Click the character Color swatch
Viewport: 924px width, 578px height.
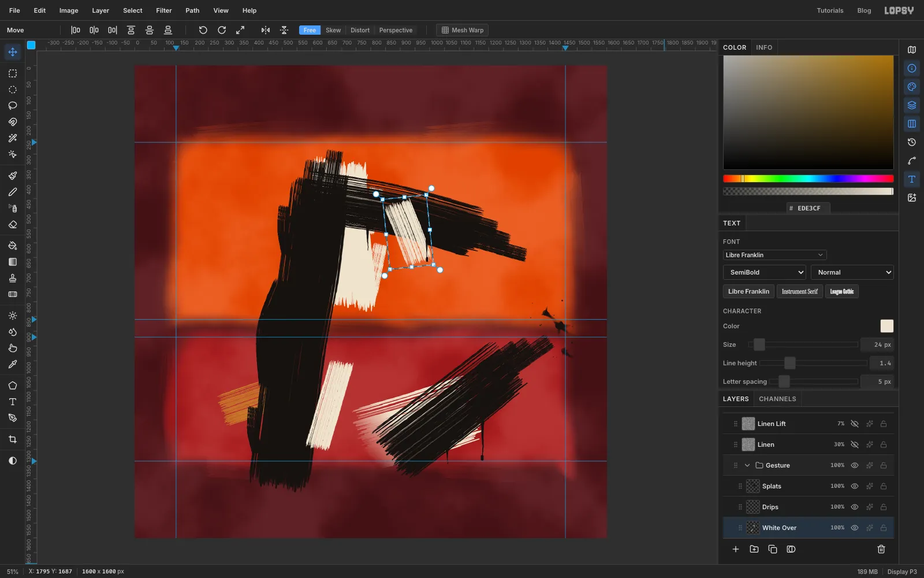(886, 326)
